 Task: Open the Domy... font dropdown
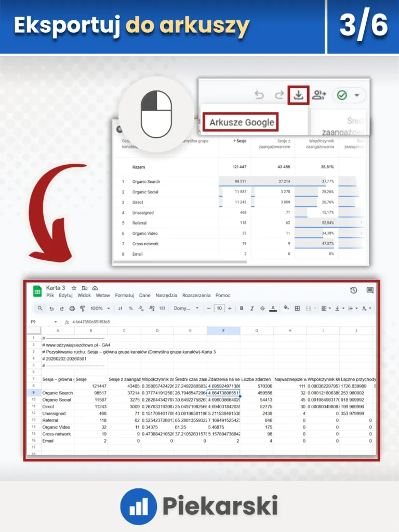click(x=186, y=309)
